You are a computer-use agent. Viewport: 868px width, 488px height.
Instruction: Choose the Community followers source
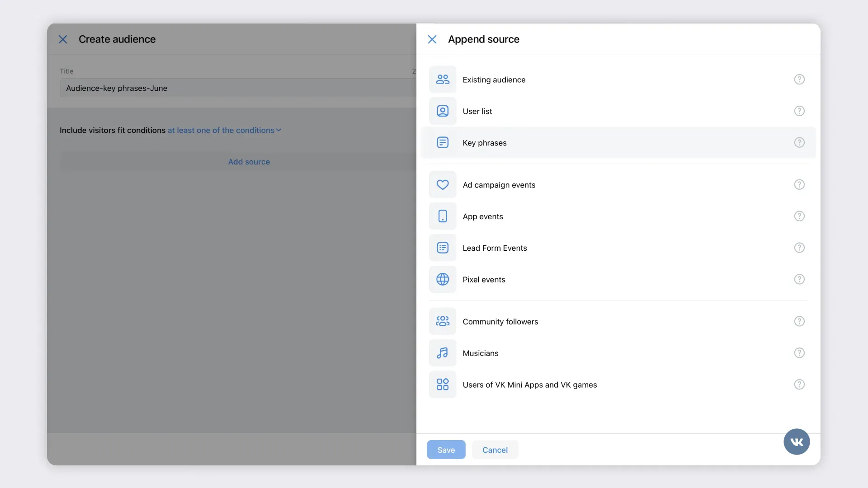pos(500,322)
